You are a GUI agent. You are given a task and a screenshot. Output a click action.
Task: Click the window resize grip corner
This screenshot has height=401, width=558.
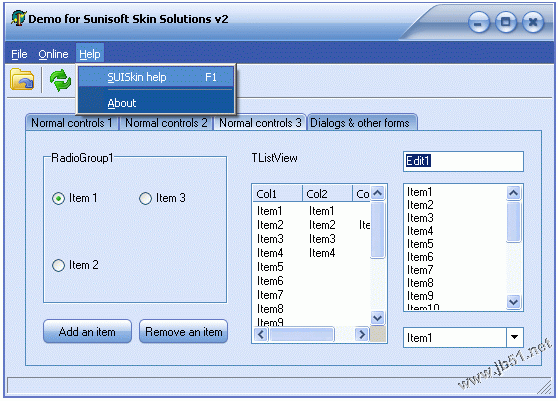tap(544, 387)
